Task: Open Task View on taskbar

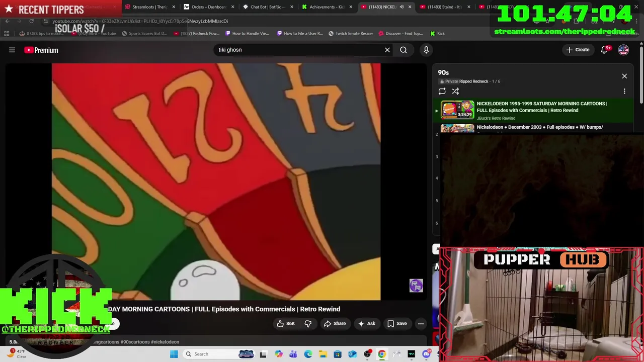Action: click(x=263, y=354)
